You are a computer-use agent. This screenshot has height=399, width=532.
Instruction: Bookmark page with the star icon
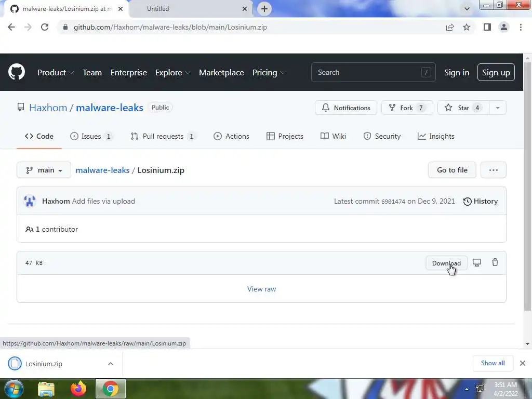467,27
